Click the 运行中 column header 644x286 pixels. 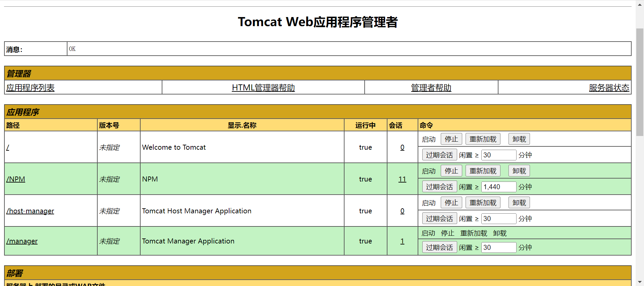(x=366, y=125)
